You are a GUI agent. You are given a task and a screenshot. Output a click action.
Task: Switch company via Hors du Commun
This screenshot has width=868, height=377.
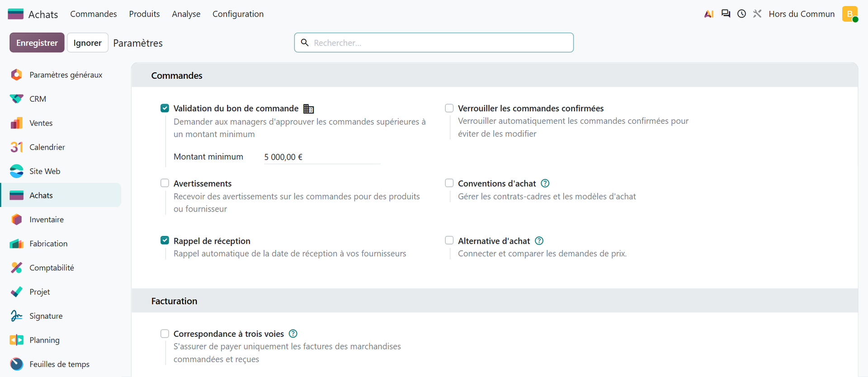[x=802, y=14]
